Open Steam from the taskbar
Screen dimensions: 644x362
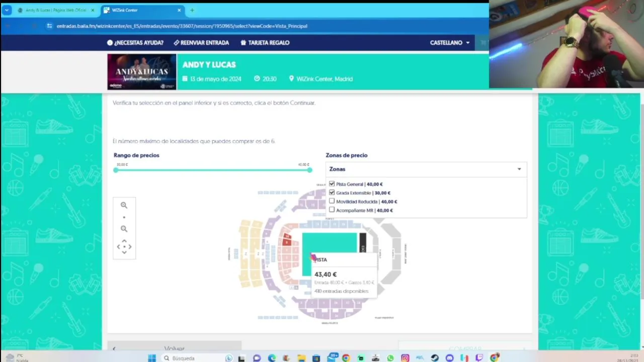435,358
